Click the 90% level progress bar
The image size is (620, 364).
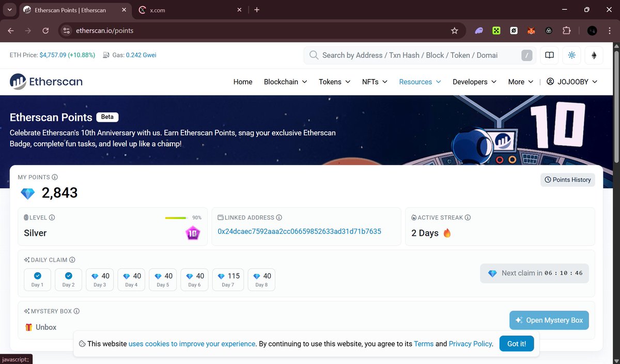pyautogui.click(x=176, y=217)
